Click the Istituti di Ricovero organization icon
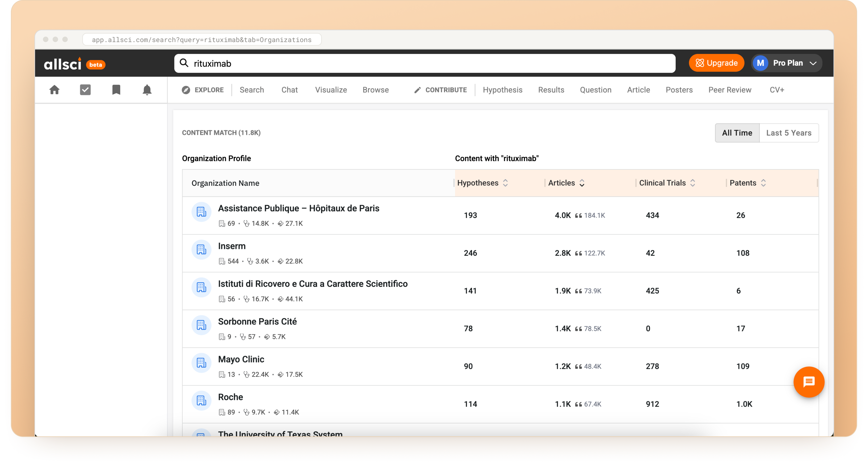 click(x=201, y=287)
